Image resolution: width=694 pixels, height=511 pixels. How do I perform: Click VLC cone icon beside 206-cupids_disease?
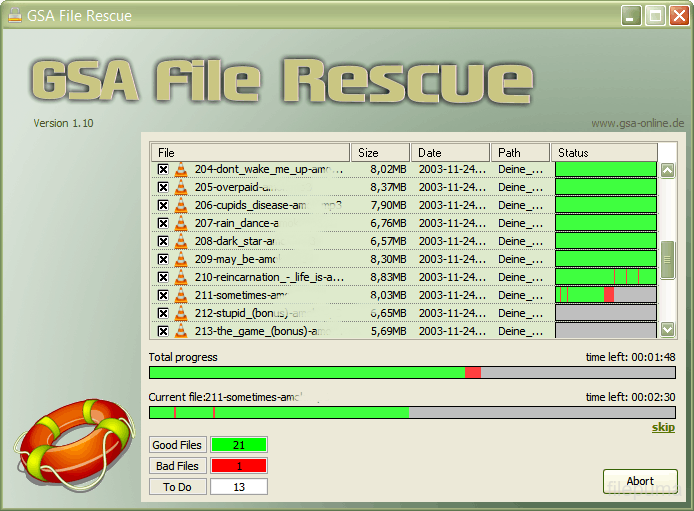(x=181, y=205)
